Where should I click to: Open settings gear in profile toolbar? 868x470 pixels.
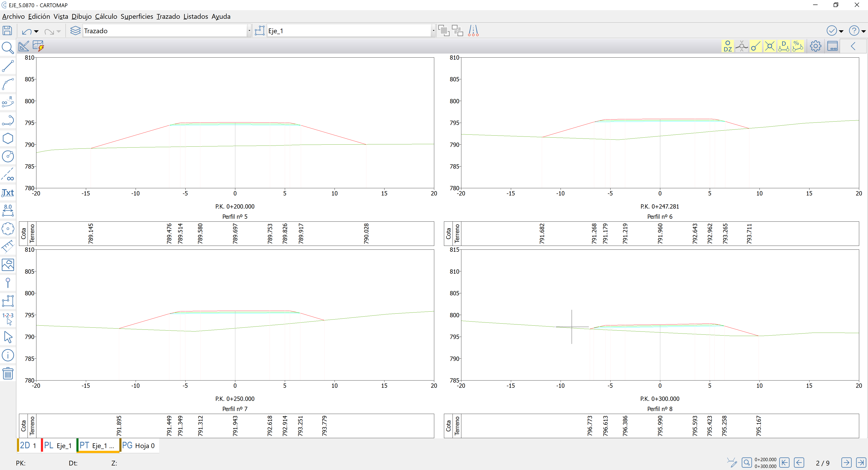coord(815,46)
